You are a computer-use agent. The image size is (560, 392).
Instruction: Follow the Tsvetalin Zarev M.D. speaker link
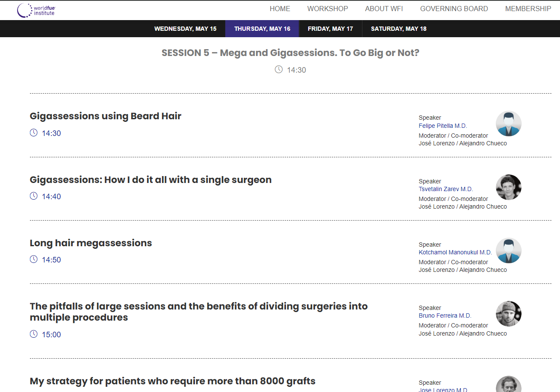[x=445, y=189]
